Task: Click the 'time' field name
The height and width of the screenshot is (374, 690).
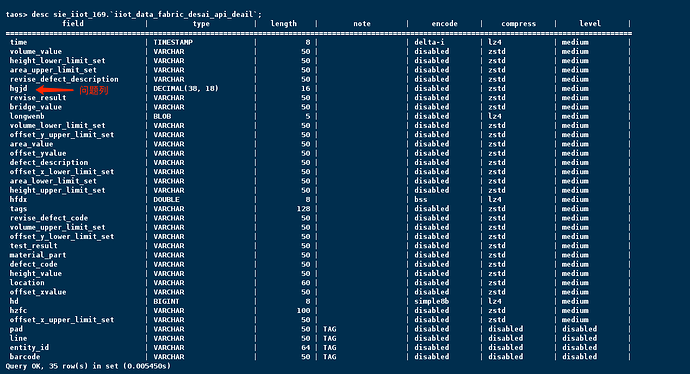Action: (x=18, y=42)
